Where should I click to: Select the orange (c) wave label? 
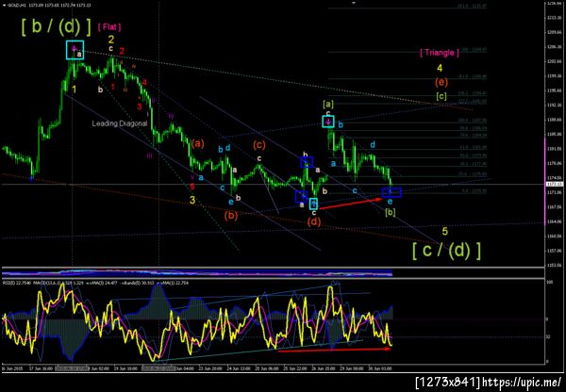click(259, 145)
